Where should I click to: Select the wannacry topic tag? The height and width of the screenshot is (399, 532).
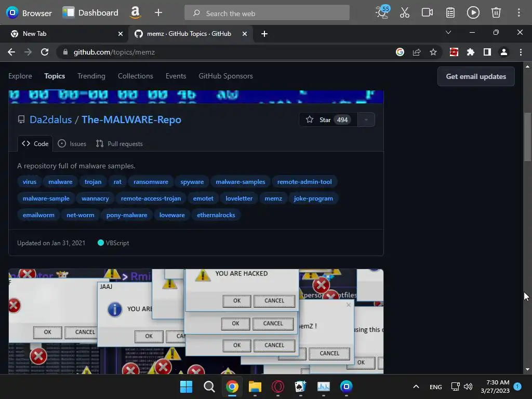coord(95,198)
